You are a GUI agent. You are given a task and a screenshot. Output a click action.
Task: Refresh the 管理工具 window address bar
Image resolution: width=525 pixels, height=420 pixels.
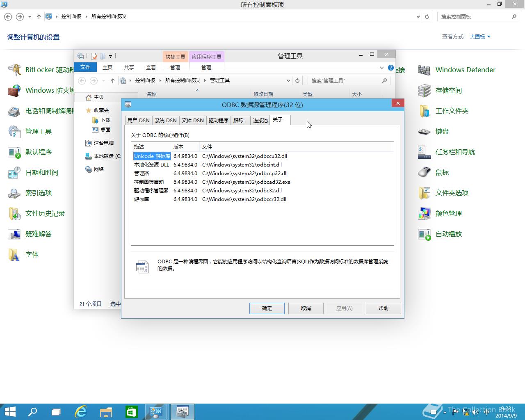coord(298,80)
